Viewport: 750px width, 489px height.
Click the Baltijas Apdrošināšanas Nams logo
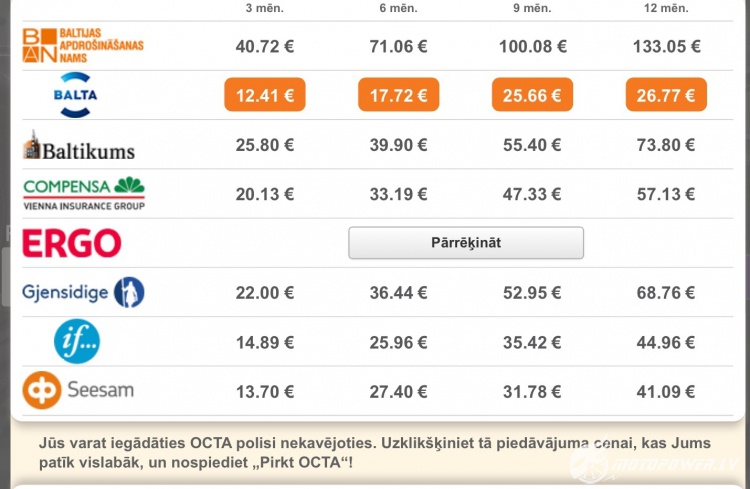[83, 45]
